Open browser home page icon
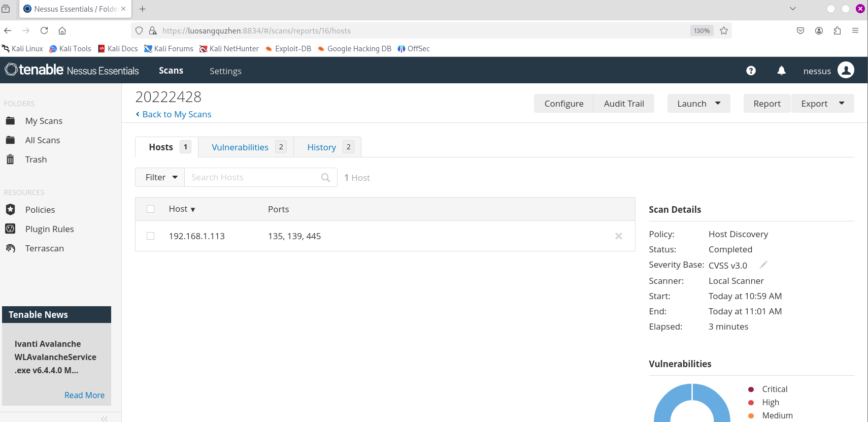 coord(62,30)
